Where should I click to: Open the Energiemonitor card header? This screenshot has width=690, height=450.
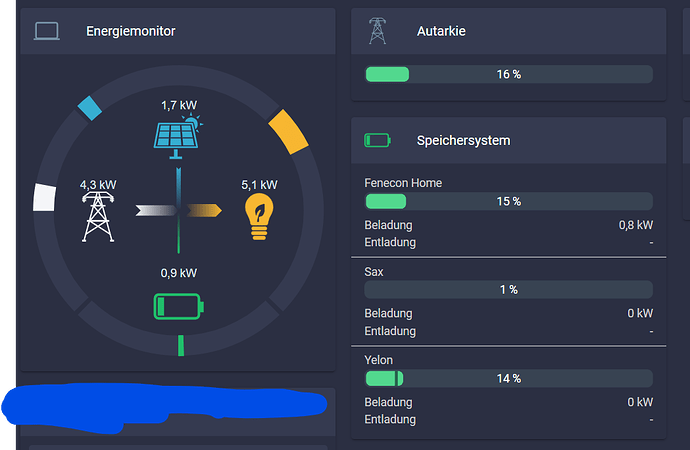tap(131, 31)
